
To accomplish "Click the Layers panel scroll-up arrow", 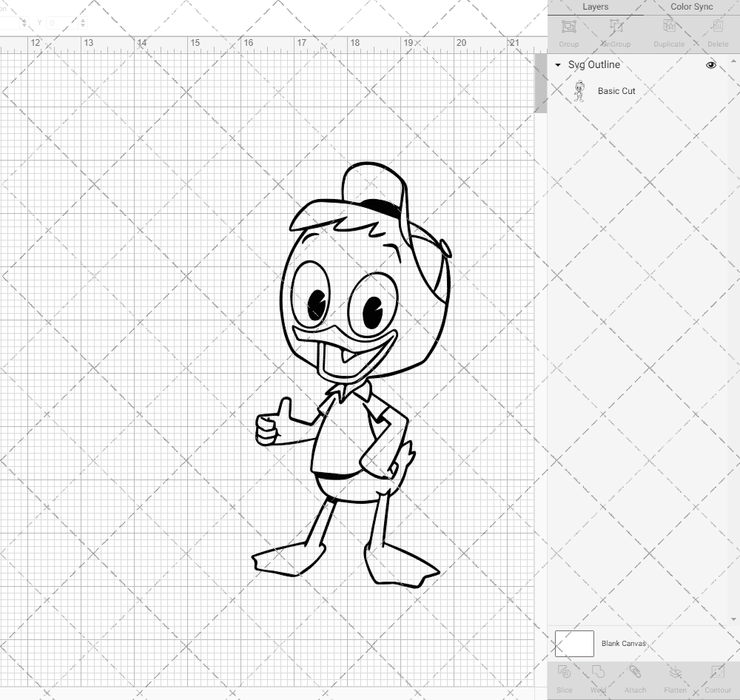I will pyautogui.click(x=733, y=61).
